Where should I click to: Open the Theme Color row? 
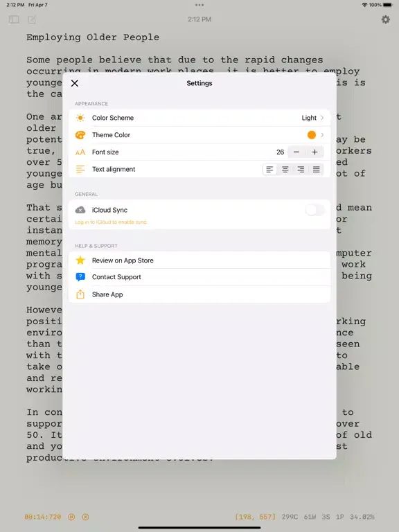point(199,135)
